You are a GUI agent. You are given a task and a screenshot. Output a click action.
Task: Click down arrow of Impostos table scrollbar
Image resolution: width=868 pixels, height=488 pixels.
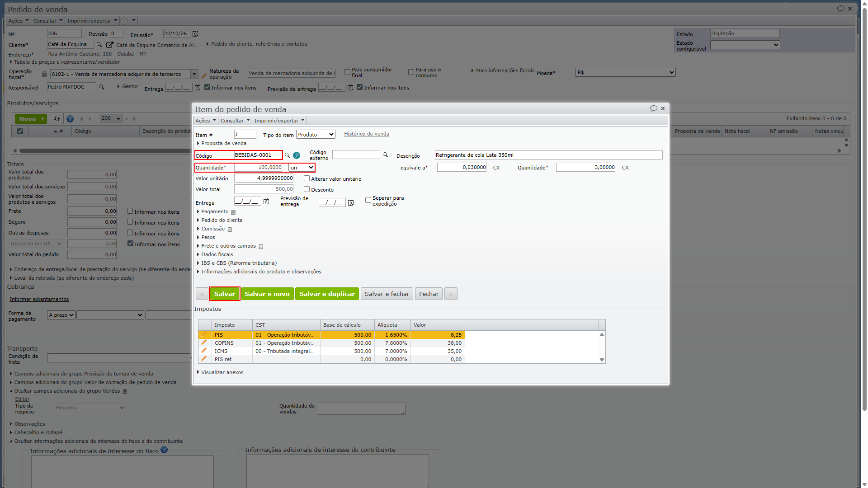point(602,360)
